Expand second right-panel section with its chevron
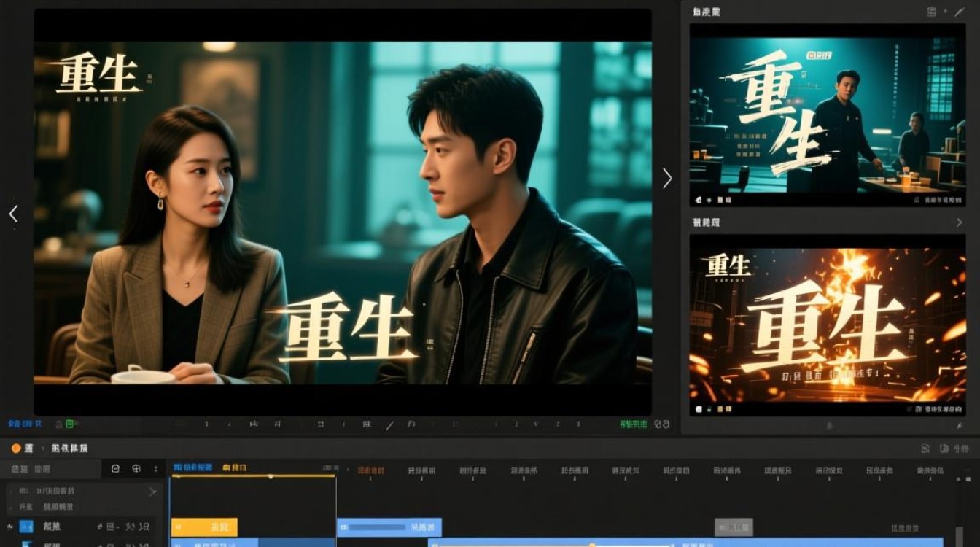 pos(960,222)
